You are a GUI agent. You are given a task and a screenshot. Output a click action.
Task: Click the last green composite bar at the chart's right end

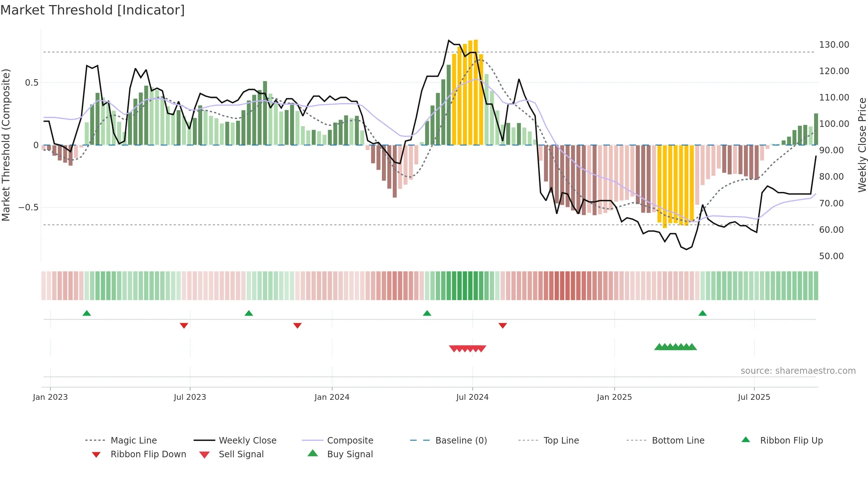(816, 129)
